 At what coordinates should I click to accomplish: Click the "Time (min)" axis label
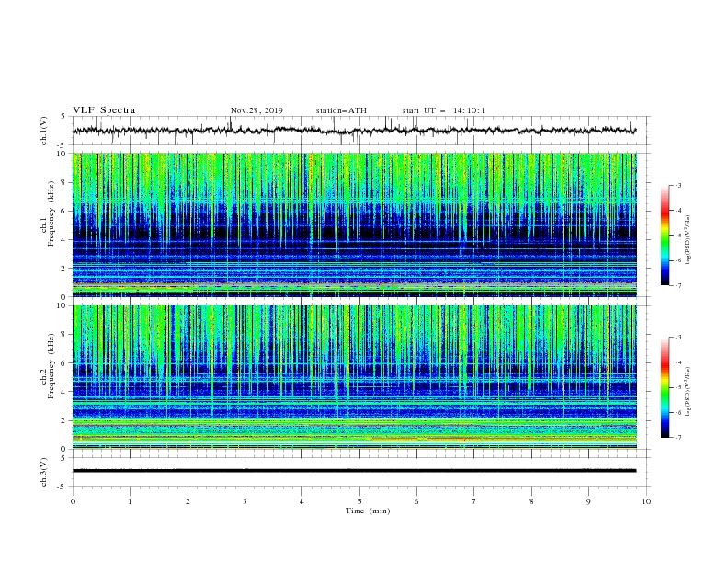(x=368, y=511)
